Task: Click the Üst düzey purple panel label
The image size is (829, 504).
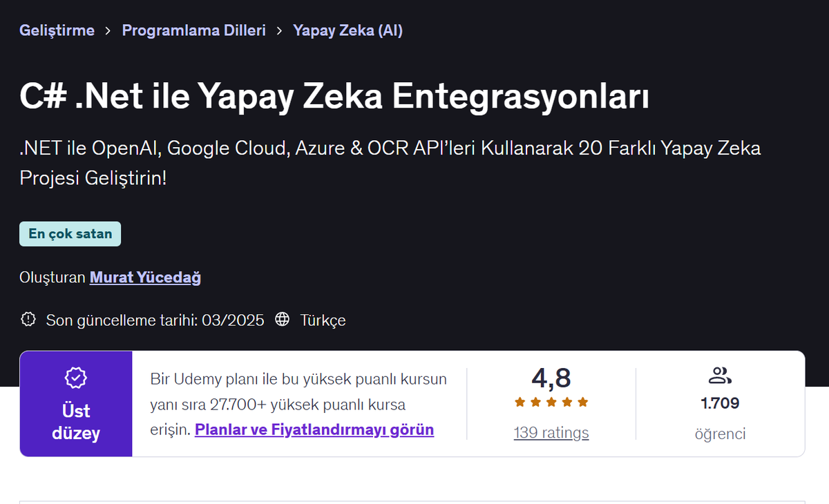Action: [x=76, y=422]
